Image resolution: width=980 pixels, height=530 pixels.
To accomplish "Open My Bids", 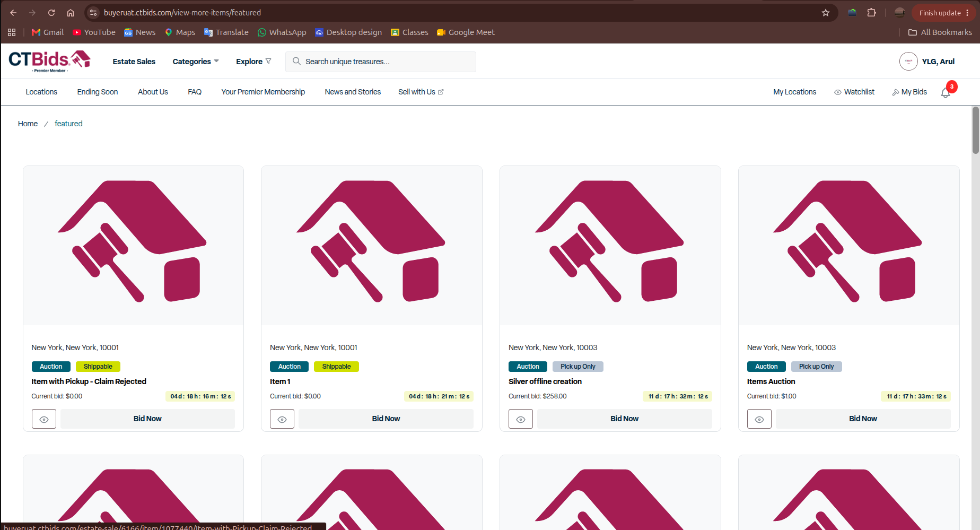I will coord(909,92).
